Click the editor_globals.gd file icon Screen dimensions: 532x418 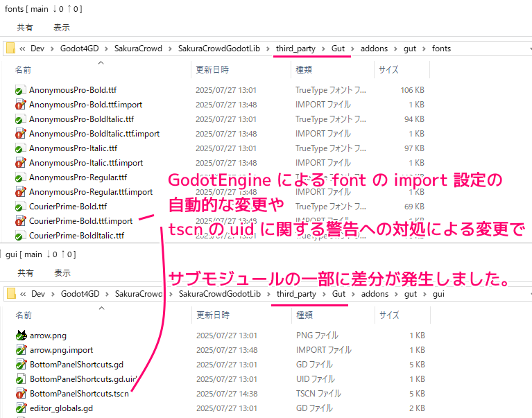click(20, 408)
